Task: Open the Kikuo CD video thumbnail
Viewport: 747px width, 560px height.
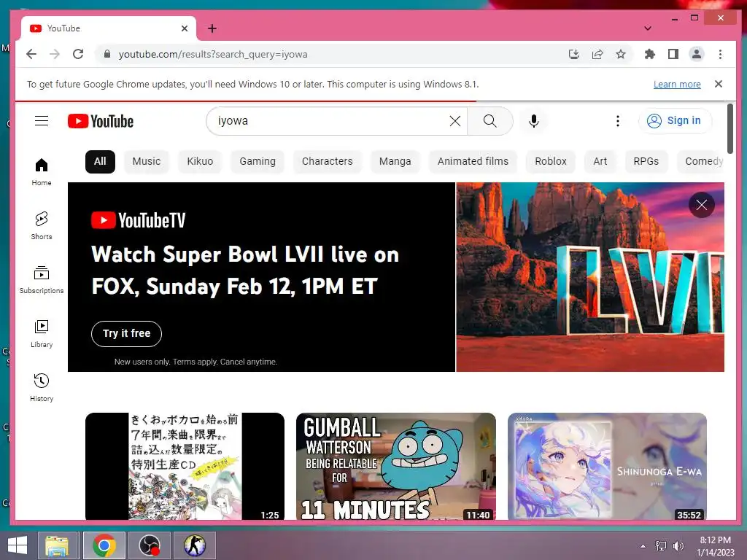Action: [185, 466]
